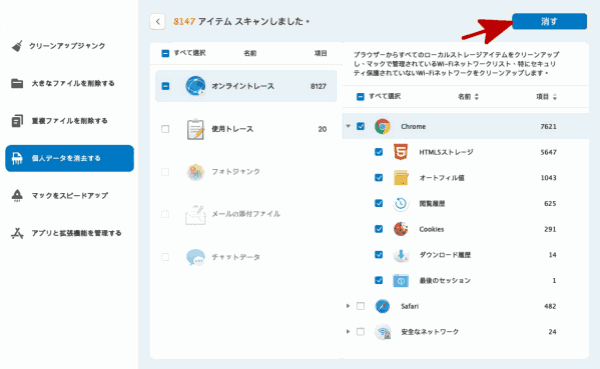This screenshot has height=369, width=600.
Task: Uncheck the Chrome checkbox
Action: pos(360,126)
